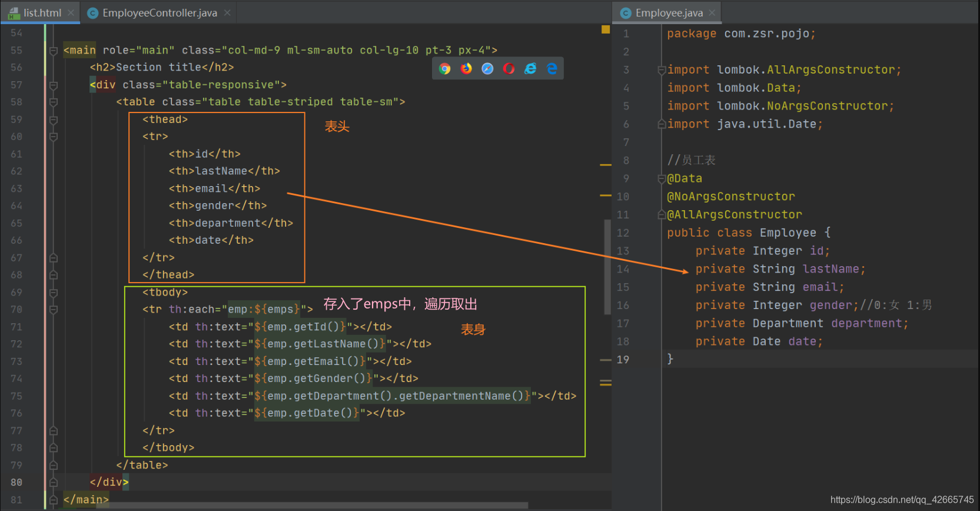Open preview in Opera browser icon

(509, 69)
